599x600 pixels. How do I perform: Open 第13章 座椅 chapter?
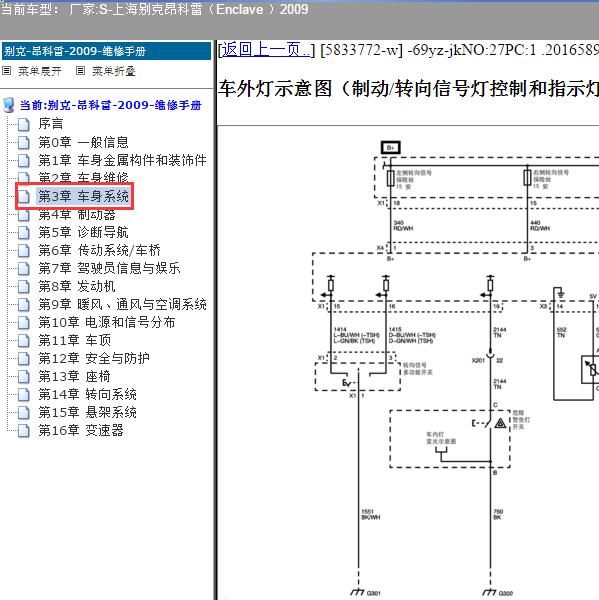tap(75, 377)
